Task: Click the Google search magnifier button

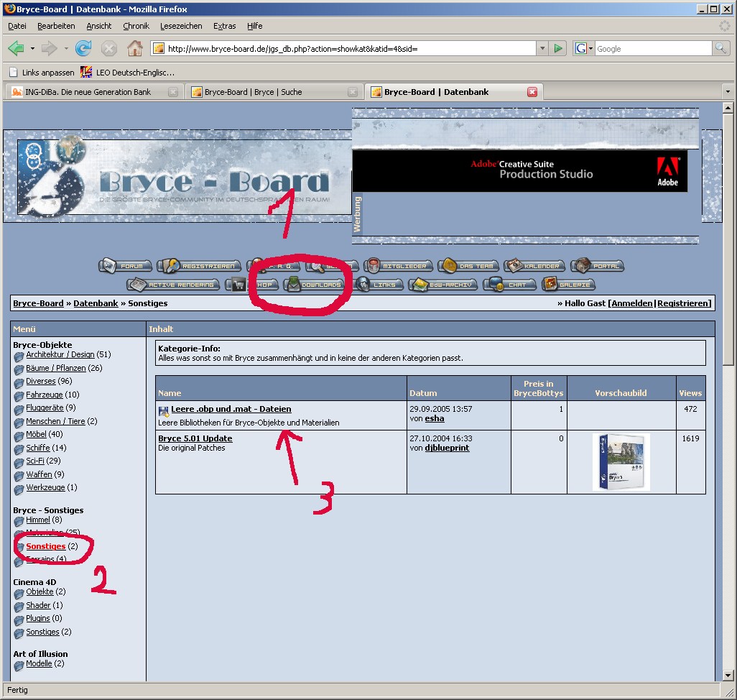Action: 720,48
